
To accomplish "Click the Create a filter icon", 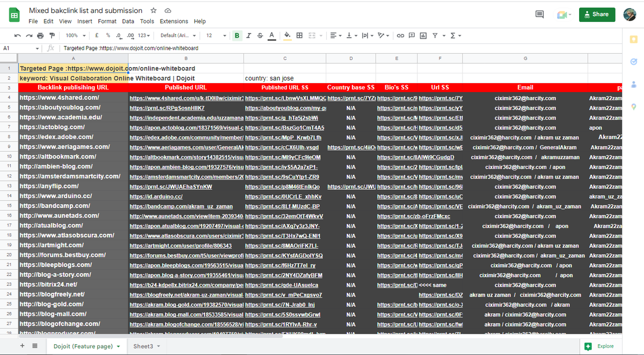I will (x=436, y=35).
